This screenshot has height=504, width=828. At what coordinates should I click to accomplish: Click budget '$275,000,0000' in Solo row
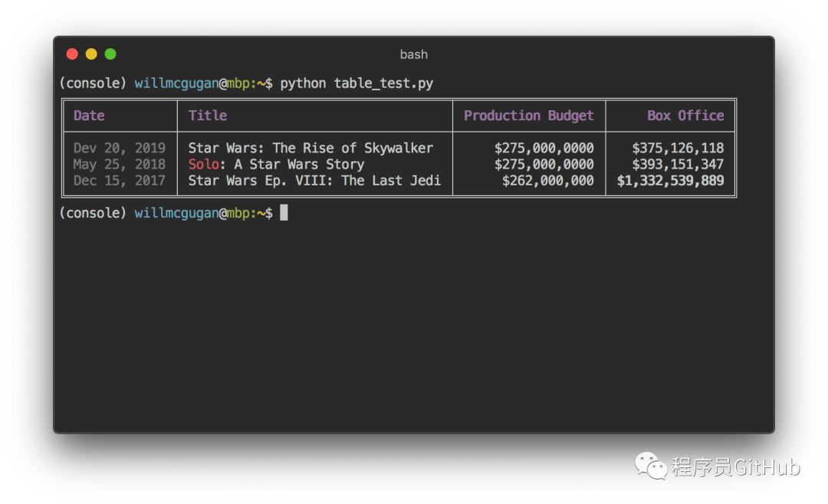point(544,164)
